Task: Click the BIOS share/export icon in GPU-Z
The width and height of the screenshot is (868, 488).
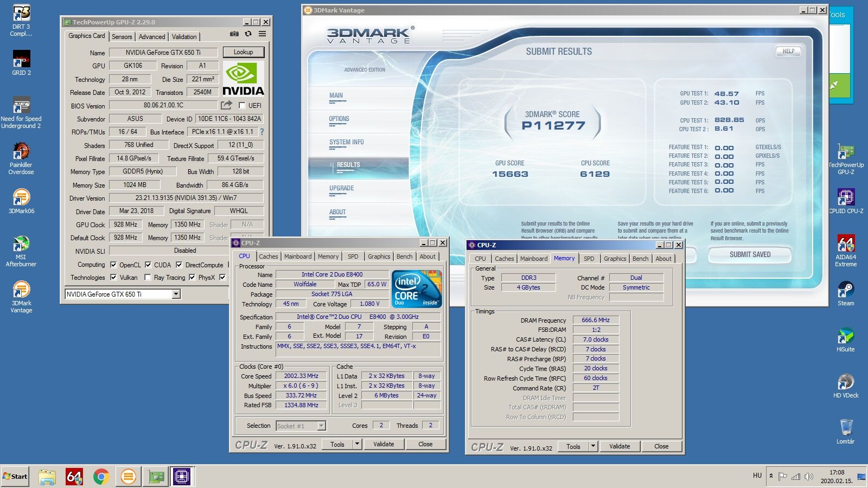Action: (226, 105)
